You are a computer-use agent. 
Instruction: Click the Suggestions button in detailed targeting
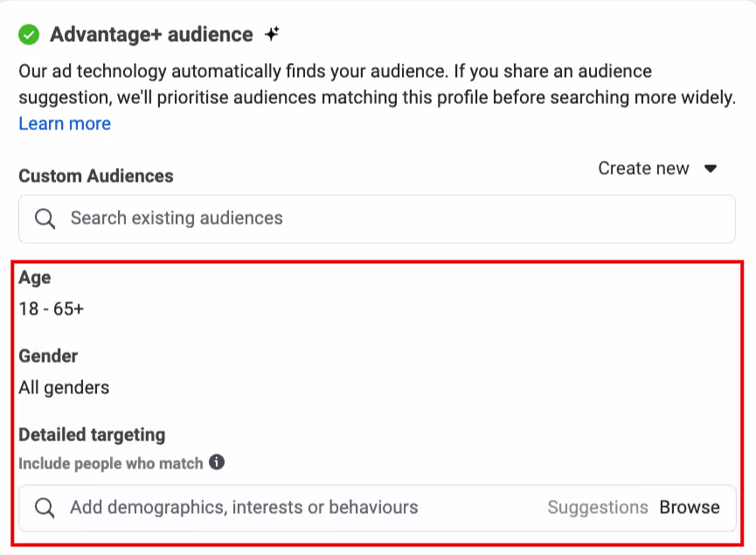(x=598, y=508)
